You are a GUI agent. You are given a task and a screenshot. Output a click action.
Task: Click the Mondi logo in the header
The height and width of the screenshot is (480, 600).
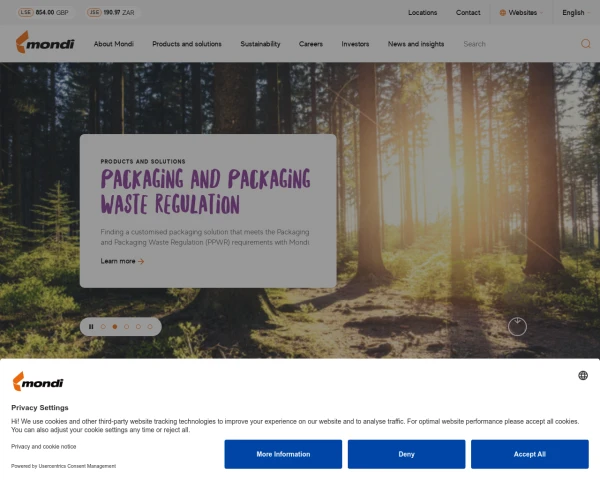pos(45,42)
